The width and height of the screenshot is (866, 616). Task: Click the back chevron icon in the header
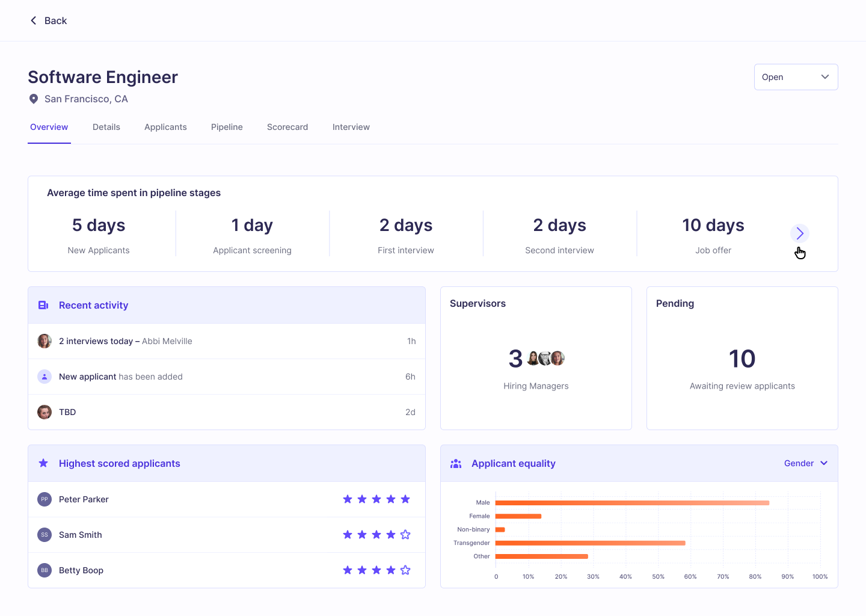tap(34, 20)
